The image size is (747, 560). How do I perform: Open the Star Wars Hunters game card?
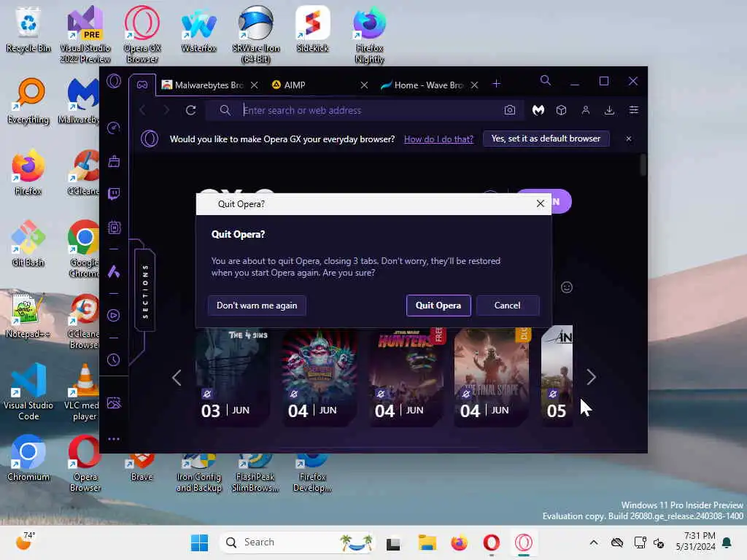tap(407, 376)
